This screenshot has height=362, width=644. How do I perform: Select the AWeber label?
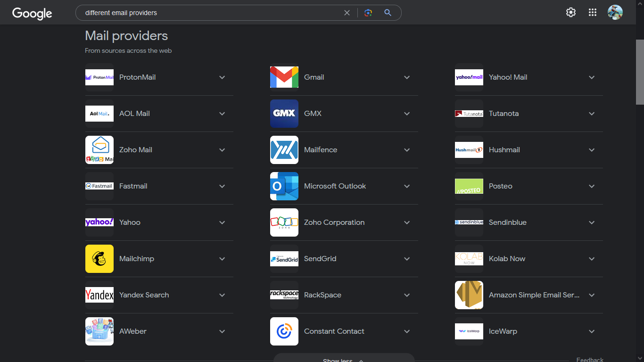click(x=132, y=331)
